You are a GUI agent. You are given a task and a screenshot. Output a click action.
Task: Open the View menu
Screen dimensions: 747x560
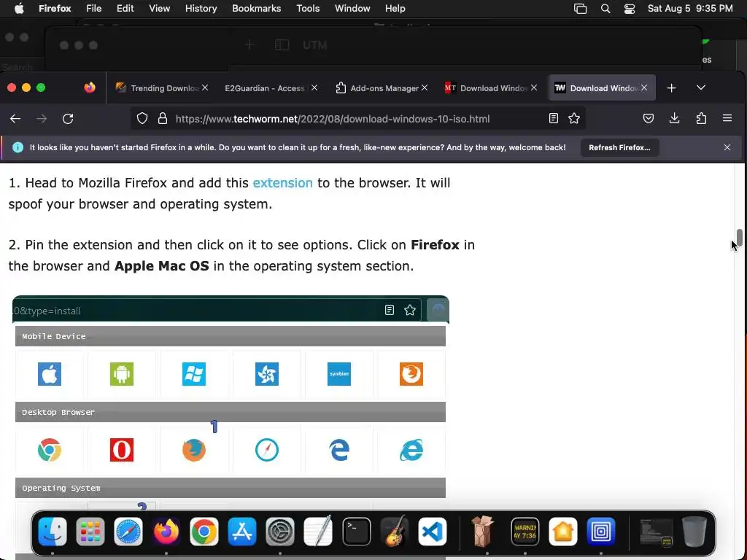click(x=159, y=9)
